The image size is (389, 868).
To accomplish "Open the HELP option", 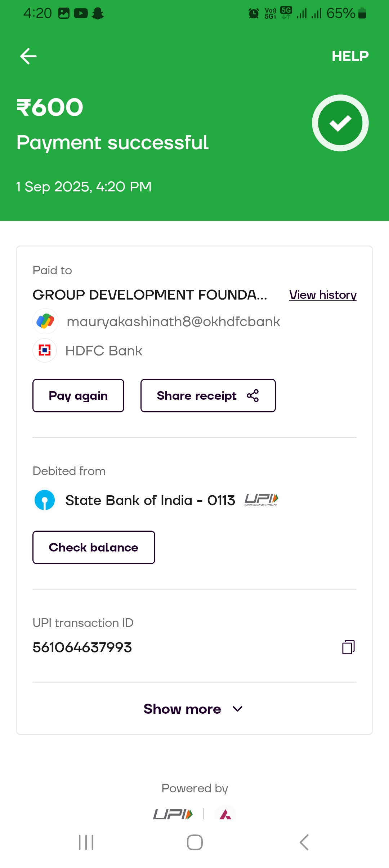I will pyautogui.click(x=350, y=56).
